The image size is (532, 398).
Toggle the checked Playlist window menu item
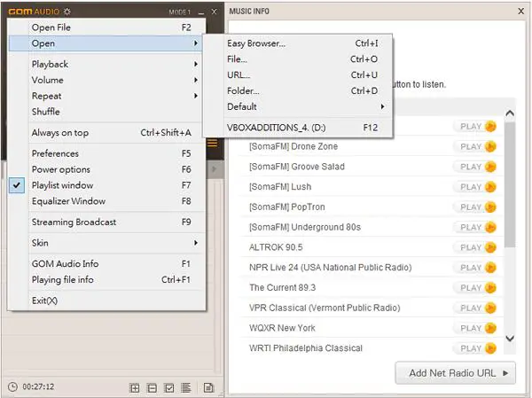tap(107, 185)
